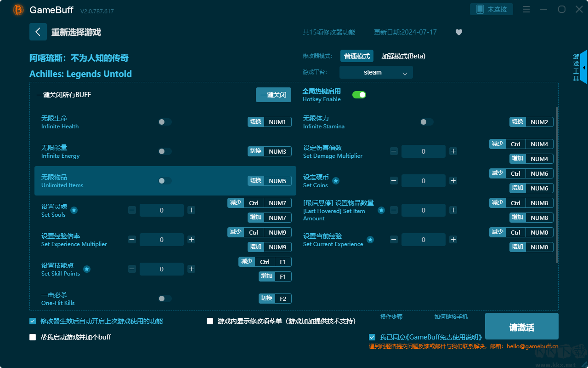
Task: Check the in-game mod menu display checkbox
Action: pos(210,321)
